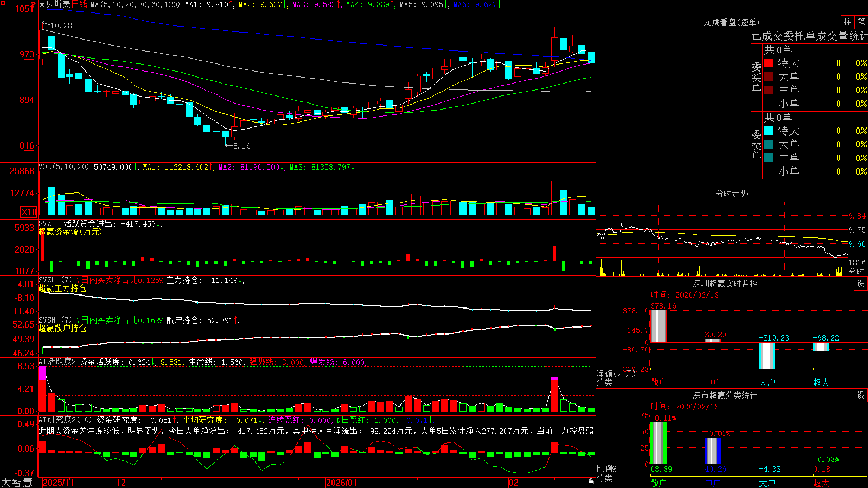Click the AI研究度2(10) indicator name

click(x=66, y=420)
